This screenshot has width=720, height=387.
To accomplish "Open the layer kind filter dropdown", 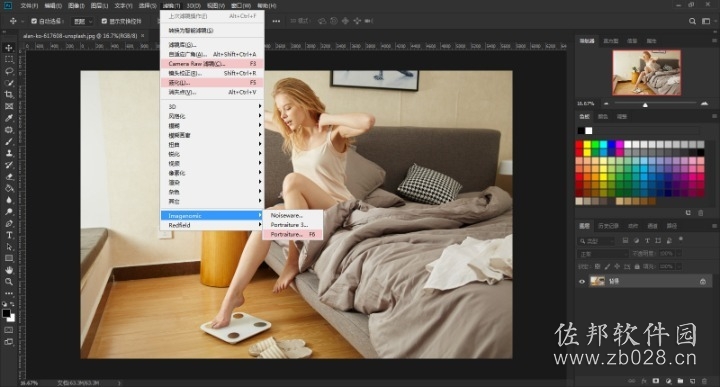I will tap(596, 241).
